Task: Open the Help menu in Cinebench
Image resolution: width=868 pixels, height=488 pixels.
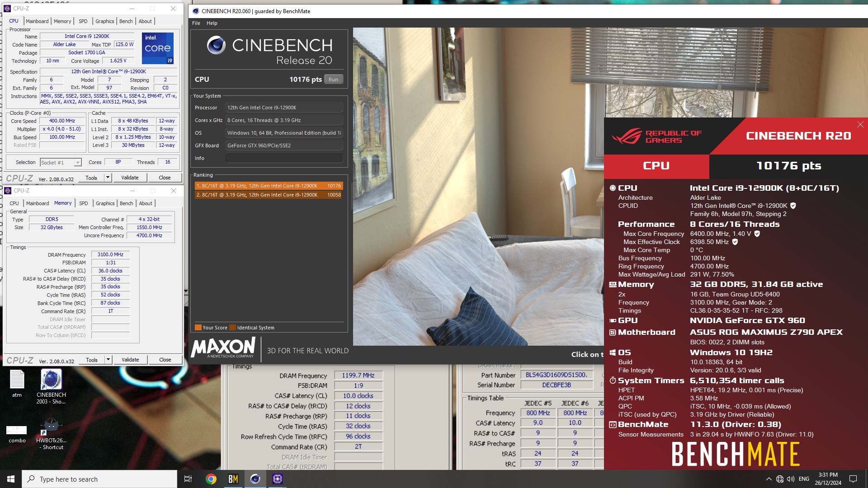Action: pyautogui.click(x=212, y=23)
